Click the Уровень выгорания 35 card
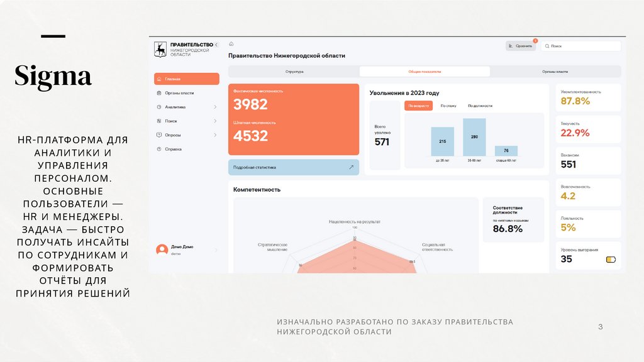This screenshot has width=644, height=362. 588,256
